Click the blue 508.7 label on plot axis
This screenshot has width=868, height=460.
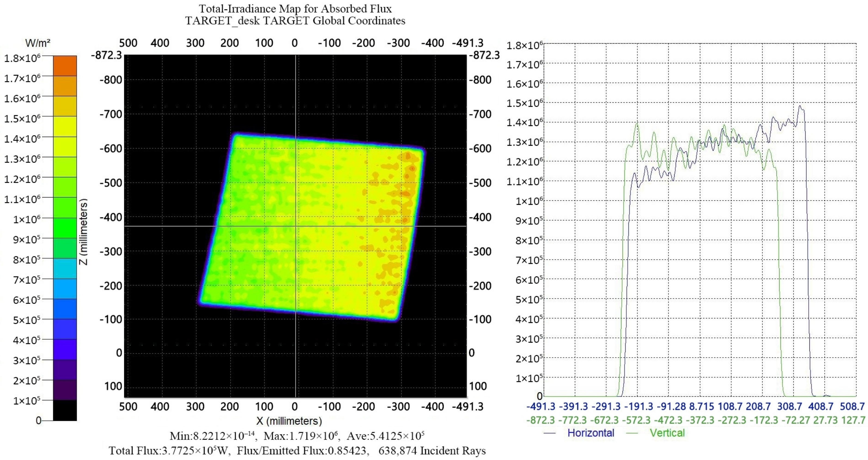point(852,406)
